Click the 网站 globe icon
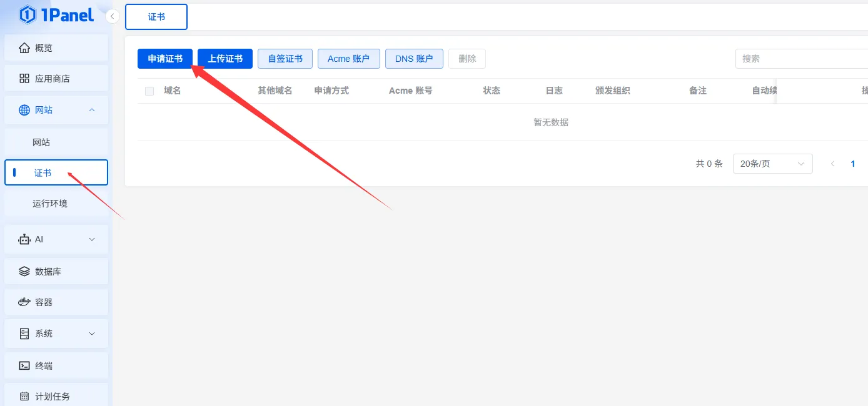Image resolution: width=868 pixels, height=406 pixels. pyautogui.click(x=24, y=110)
